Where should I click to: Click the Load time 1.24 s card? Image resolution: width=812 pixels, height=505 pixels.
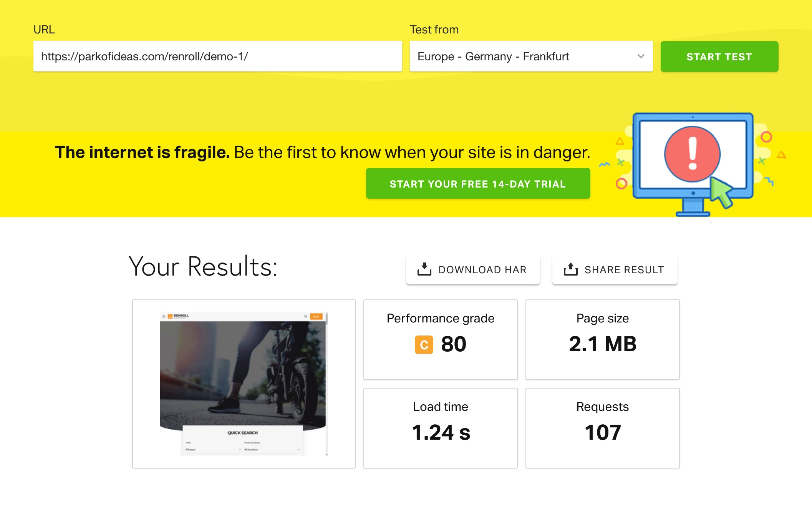coord(441,428)
